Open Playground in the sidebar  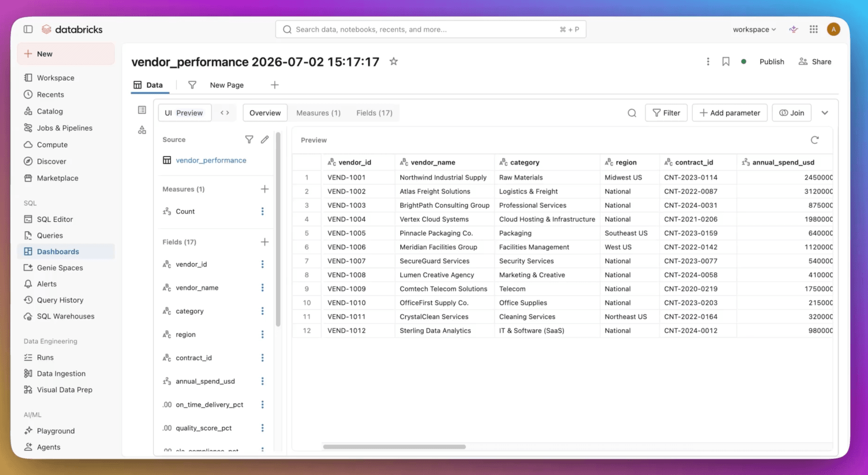click(x=66, y=431)
